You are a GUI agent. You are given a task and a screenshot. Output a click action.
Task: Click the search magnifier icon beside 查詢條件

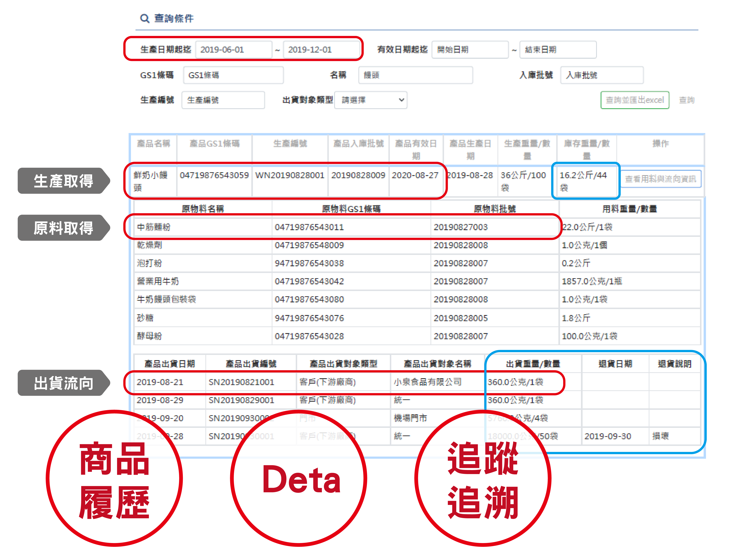[x=144, y=18]
